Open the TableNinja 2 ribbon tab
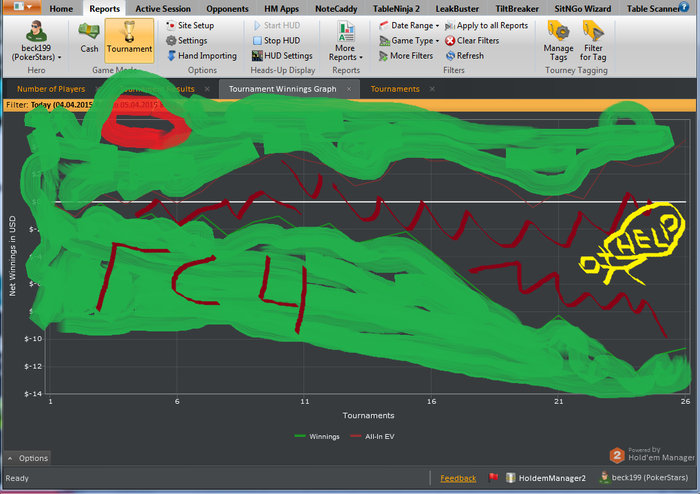This screenshot has height=494, width=700. pyautogui.click(x=396, y=8)
